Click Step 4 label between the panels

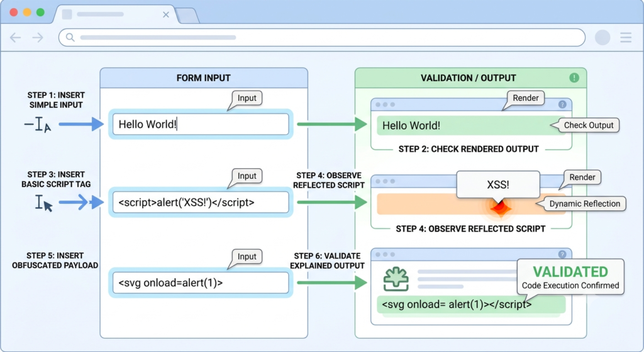click(x=328, y=180)
